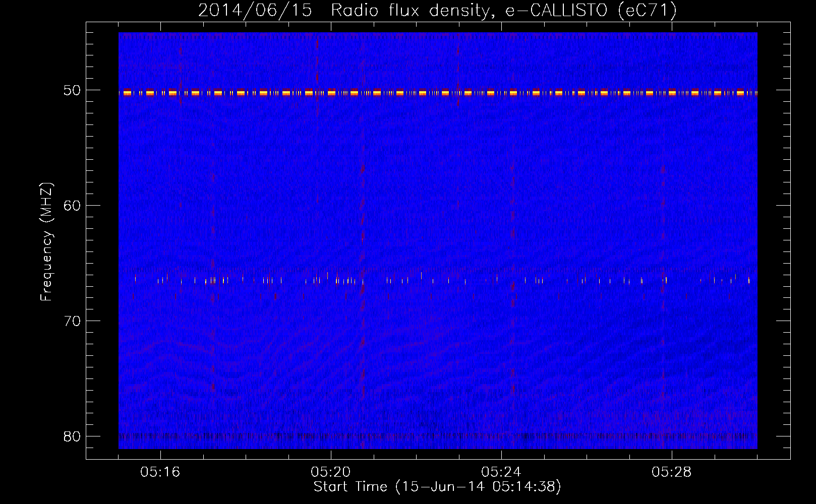Image resolution: width=816 pixels, height=504 pixels.
Task: Click the '05:20' time tick label
Action: (x=331, y=472)
